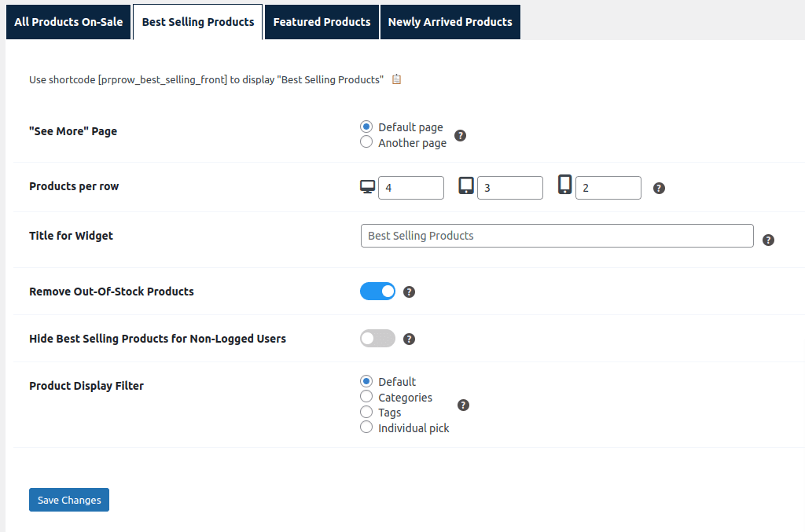This screenshot has height=532, width=805.
Task: Open the help tooltip beside "See More" Page
Action: (x=460, y=135)
